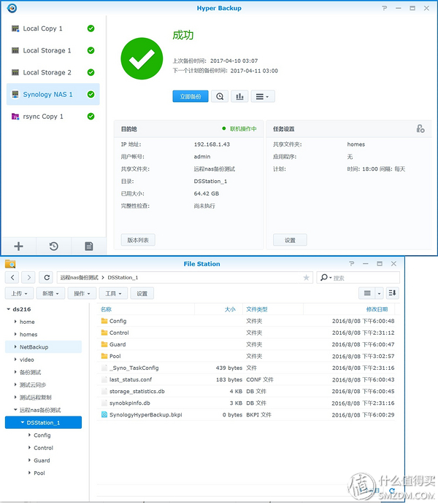
Task: Select DSStation_1 in the folder tree
Action: click(x=43, y=422)
